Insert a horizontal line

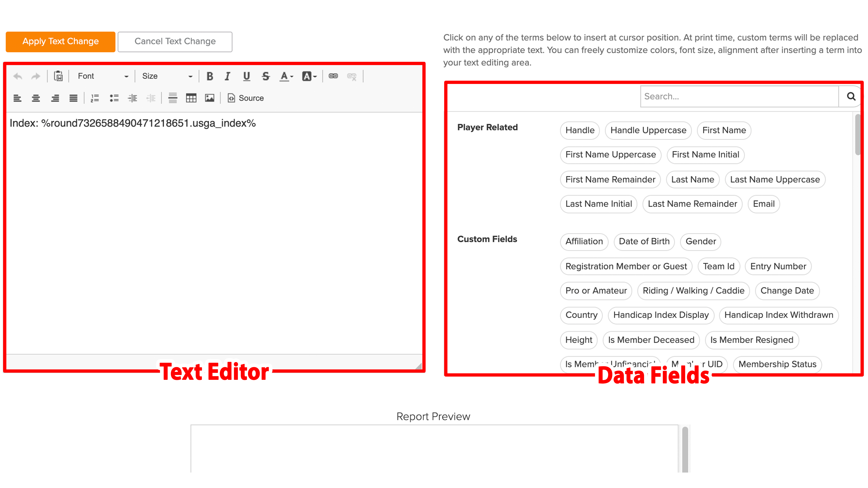pyautogui.click(x=173, y=98)
